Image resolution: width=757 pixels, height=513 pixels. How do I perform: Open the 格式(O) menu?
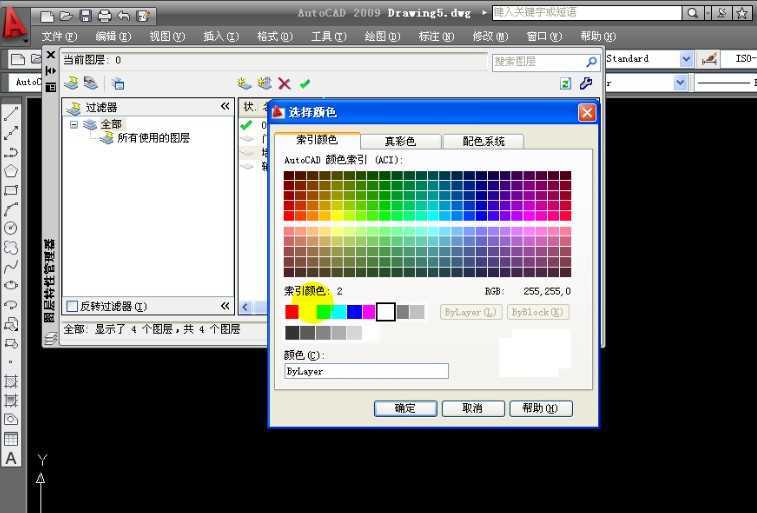(x=275, y=37)
